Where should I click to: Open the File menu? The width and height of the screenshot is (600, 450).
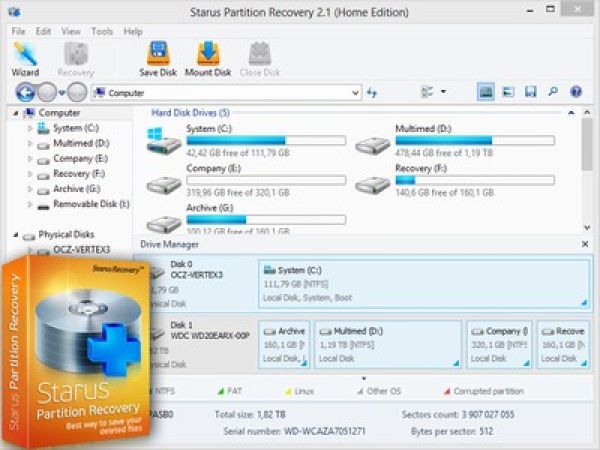(x=18, y=31)
